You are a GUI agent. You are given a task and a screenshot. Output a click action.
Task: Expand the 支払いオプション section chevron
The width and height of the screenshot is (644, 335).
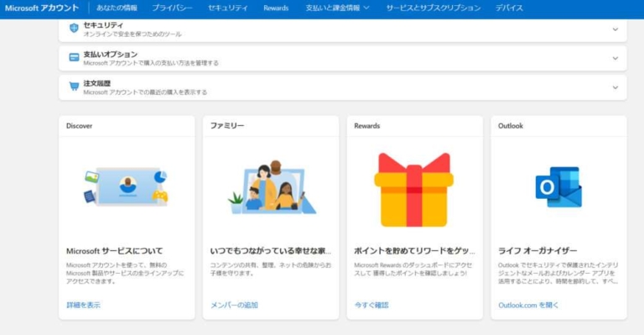pyautogui.click(x=615, y=59)
